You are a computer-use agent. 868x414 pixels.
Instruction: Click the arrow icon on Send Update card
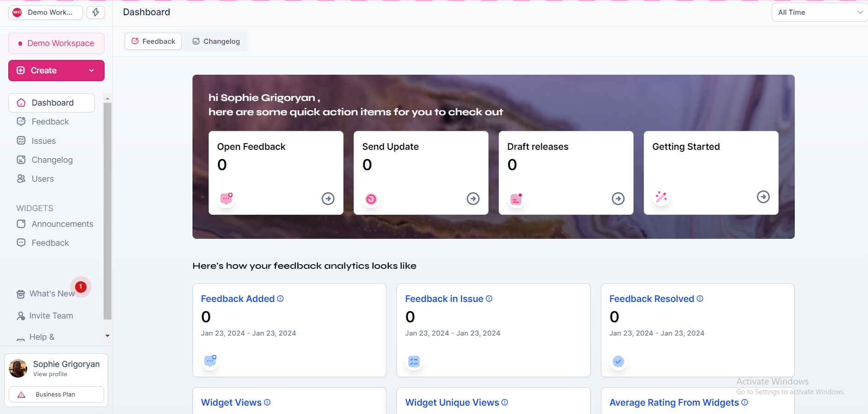coord(473,199)
